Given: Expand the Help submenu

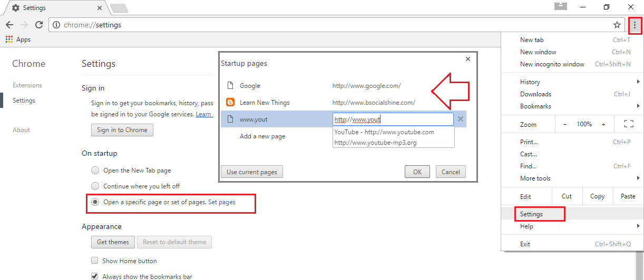Looking at the screenshot, I should pos(572,226).
